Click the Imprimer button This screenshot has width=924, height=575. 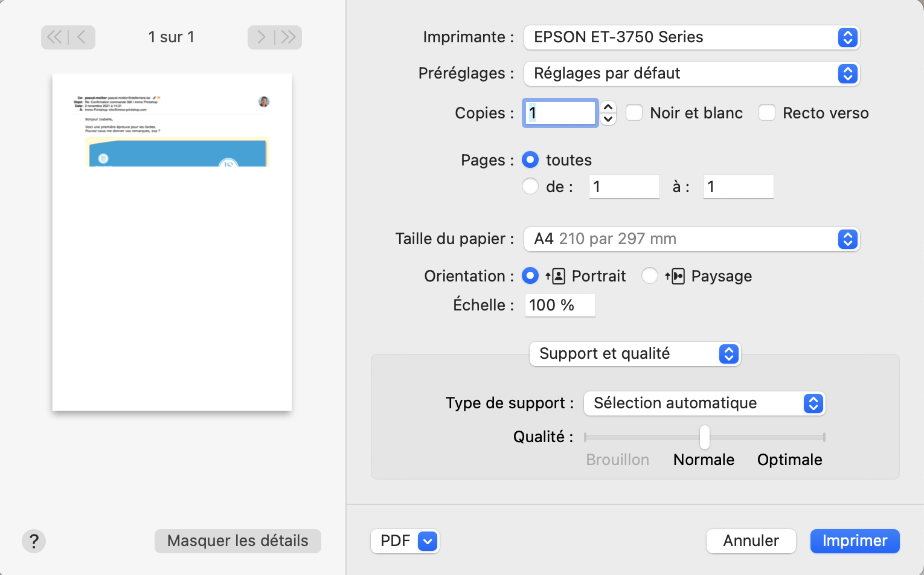coord(855,541)
